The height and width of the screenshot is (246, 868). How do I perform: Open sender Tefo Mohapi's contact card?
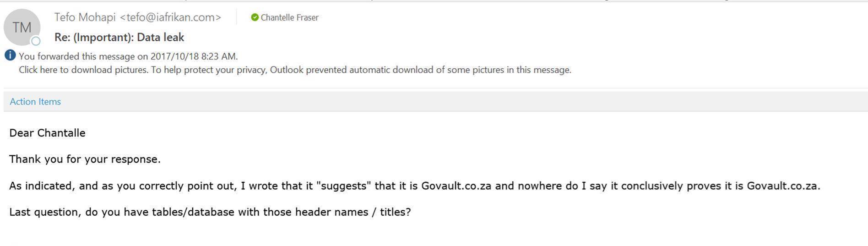pos(85,17)
